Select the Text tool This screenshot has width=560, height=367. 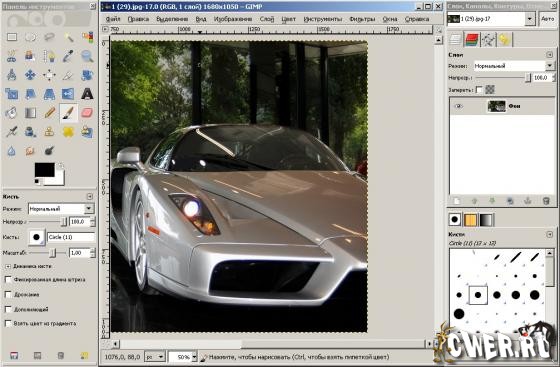pyautogui.click(x=87, y=94)
